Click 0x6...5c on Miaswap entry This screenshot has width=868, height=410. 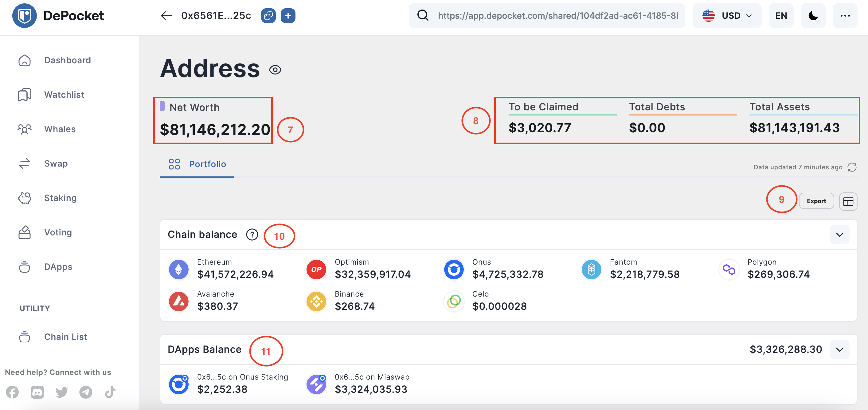(372, 377)
